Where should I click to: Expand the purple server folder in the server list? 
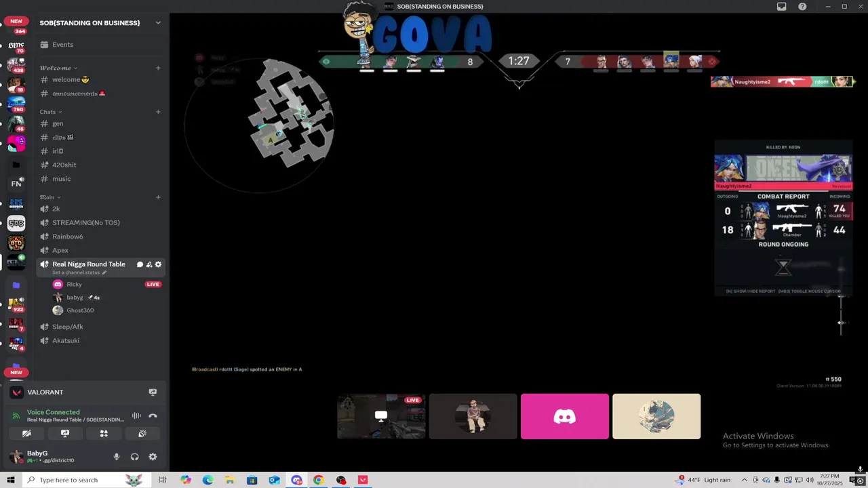click(x=16, y=285)
